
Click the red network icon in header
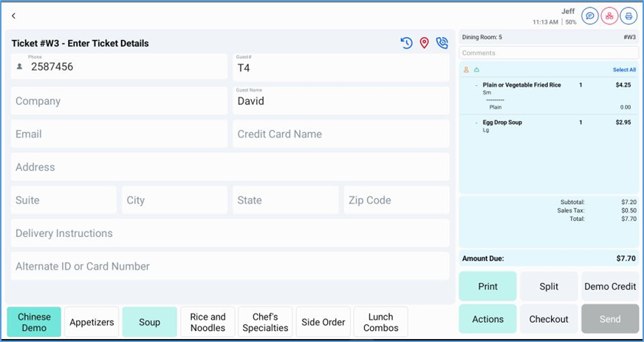(x=609, y=16)
